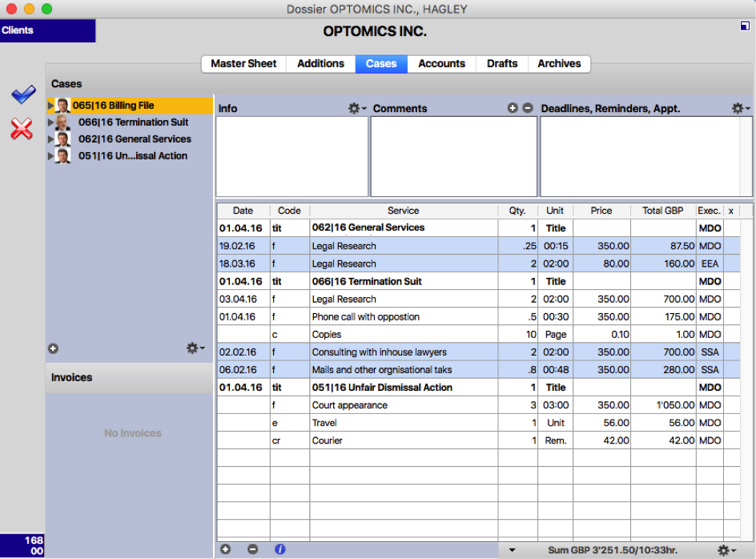Screen dimensions: 756x559
Task: Add a new comment with the plus icon
Action: pos(513,107)
